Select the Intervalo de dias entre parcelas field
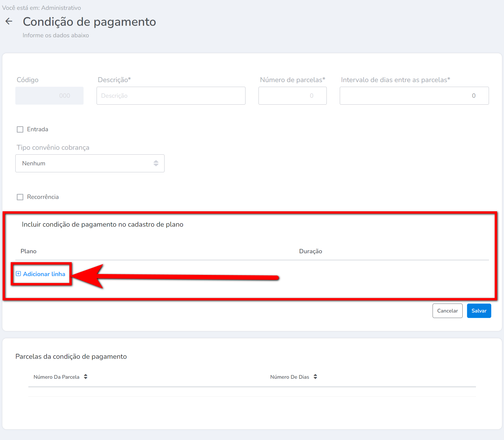This screenshot has height=440, width=504. [x=414, y=96]
